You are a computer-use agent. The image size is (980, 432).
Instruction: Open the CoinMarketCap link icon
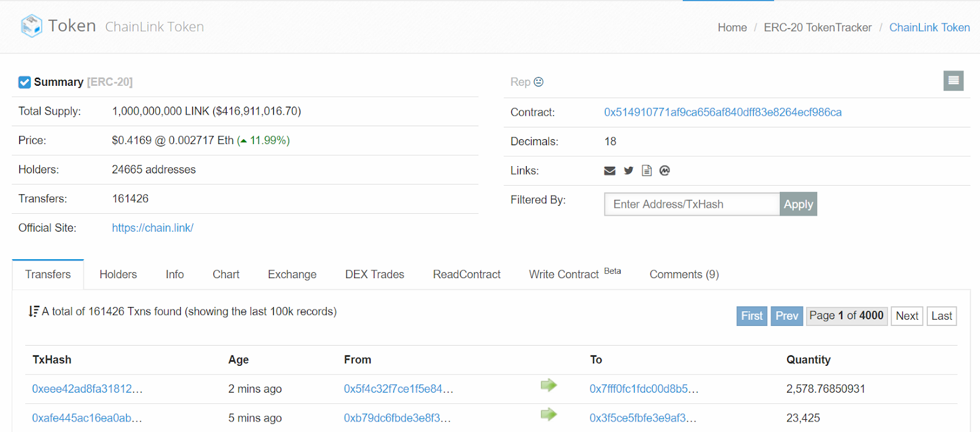click(665, 170)
